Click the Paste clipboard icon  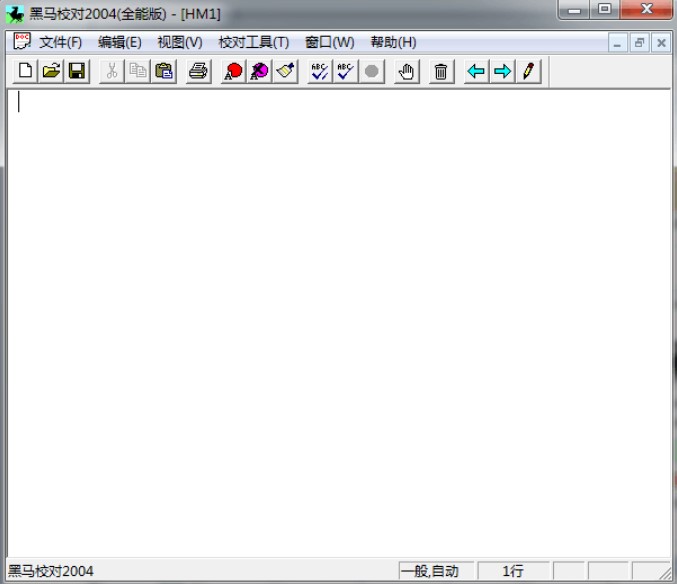tap(165, 71)
